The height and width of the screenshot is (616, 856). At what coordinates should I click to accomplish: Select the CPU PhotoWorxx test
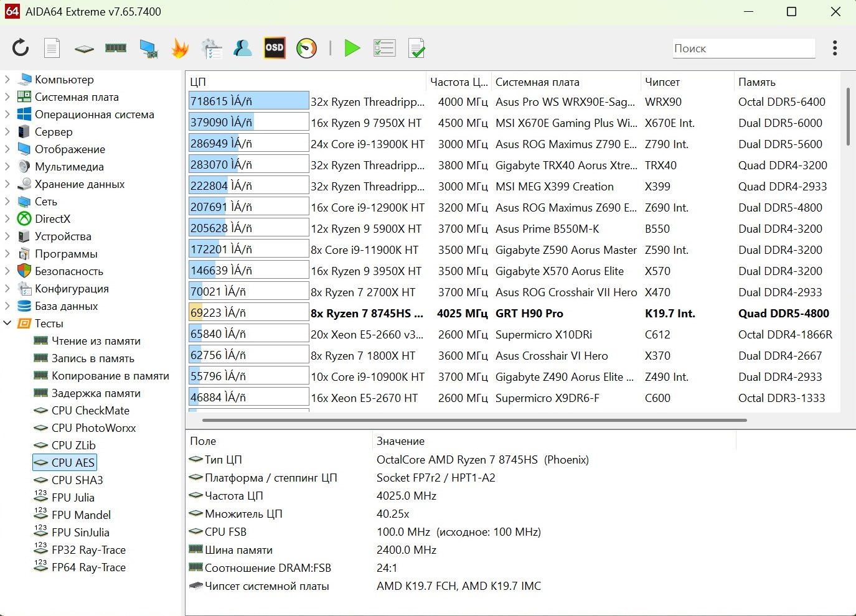pyautogui.click(x=93, y=428)
